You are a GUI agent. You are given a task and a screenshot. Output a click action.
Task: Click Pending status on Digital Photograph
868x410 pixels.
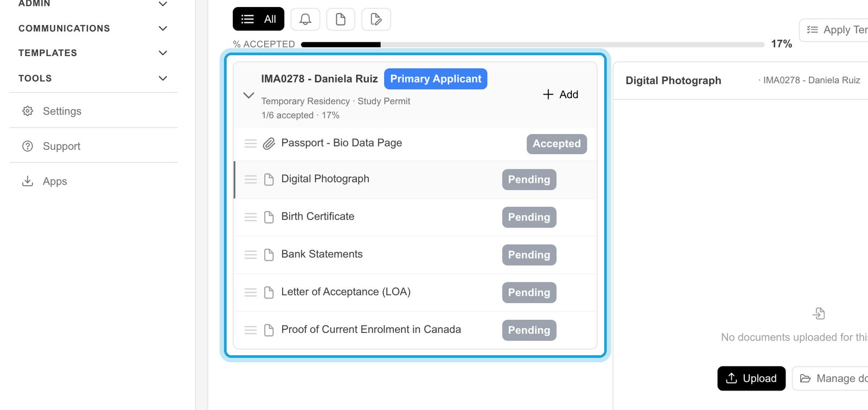[529, 180]
